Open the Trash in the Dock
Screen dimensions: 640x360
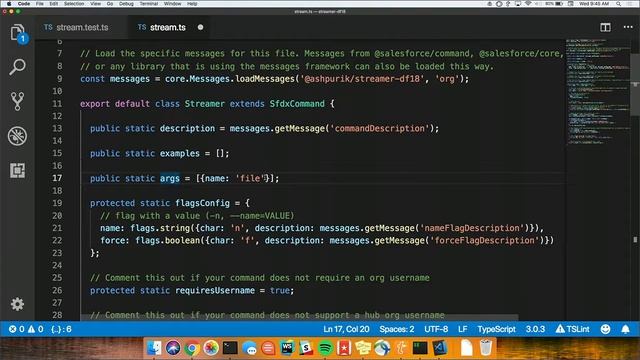click(x=486, y=348)
